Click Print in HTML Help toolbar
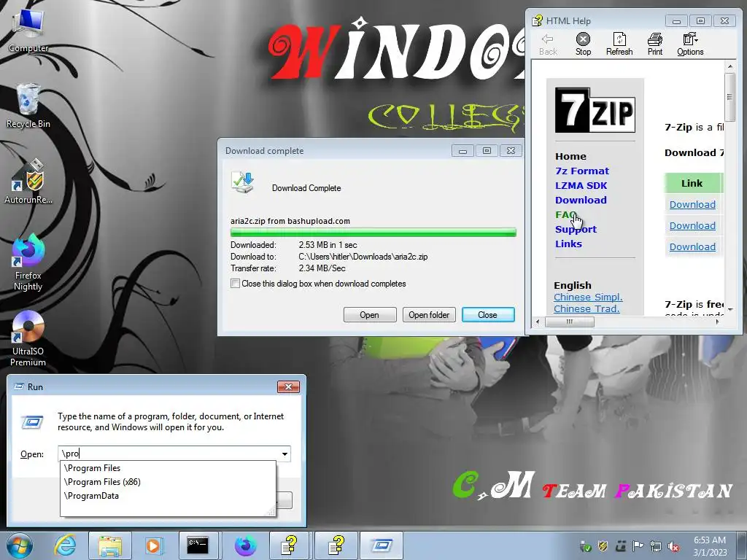 tap(655, 44)
